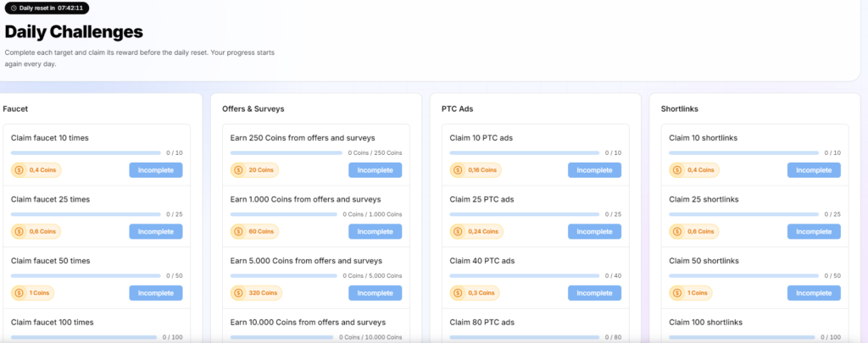Screen dimensions: 868x343
Task: Click 'Claim 80 PTC ads' text
Action: click(481, 322)
